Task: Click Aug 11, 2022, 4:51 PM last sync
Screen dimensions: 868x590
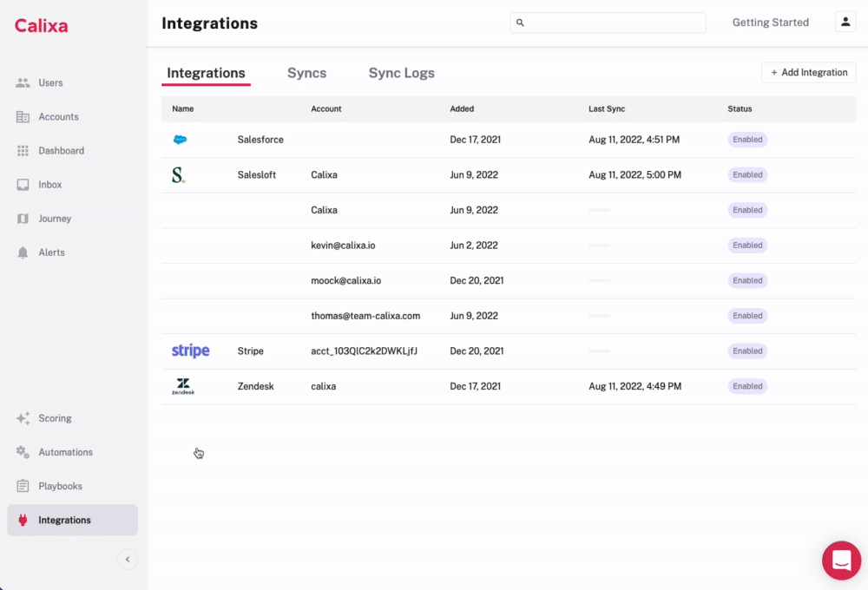Action: (634, 140)
